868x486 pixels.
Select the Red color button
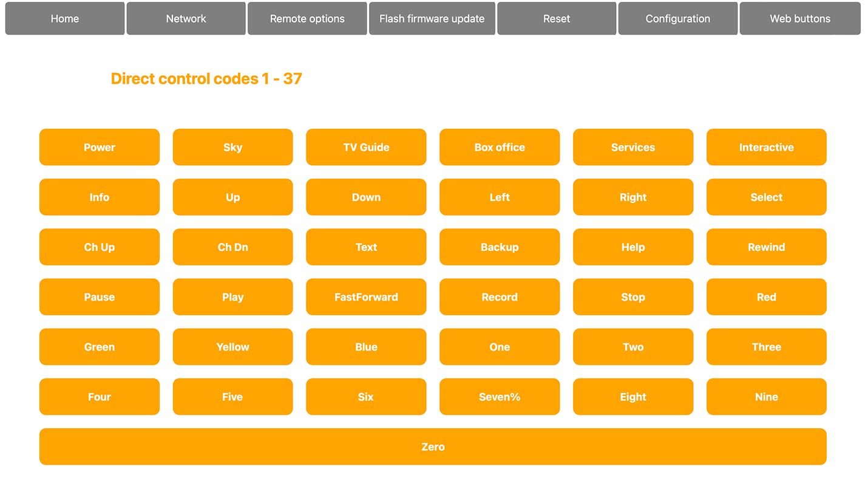click(766, 297)
